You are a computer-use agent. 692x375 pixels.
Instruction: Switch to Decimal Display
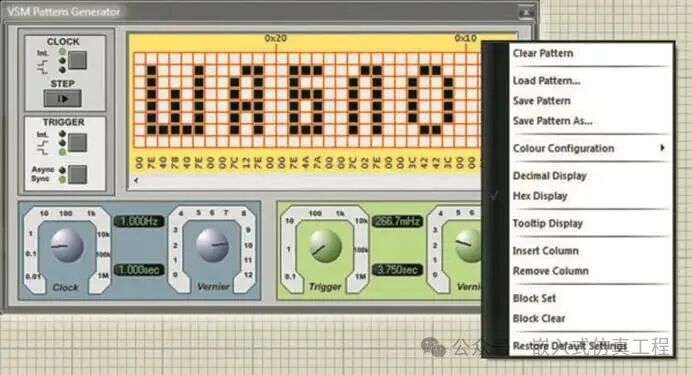coord(549,176)
